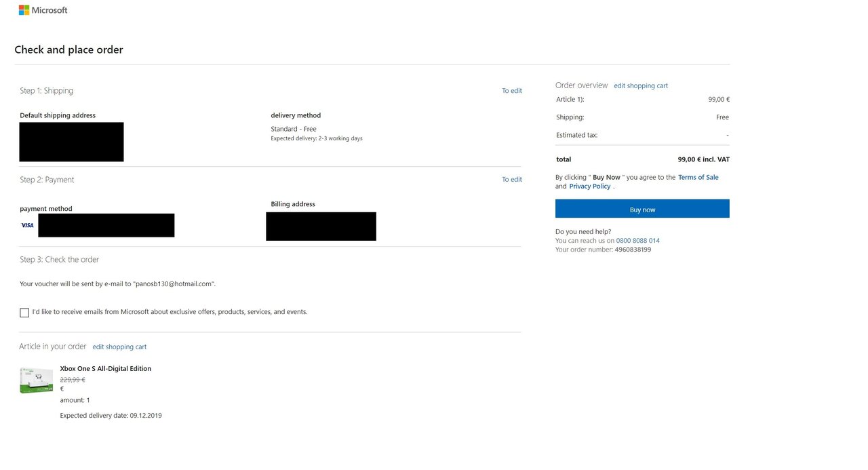Open the Xbox One S product thumbnail
This screenshot has height=470, width=868.
tap(37, 380)
